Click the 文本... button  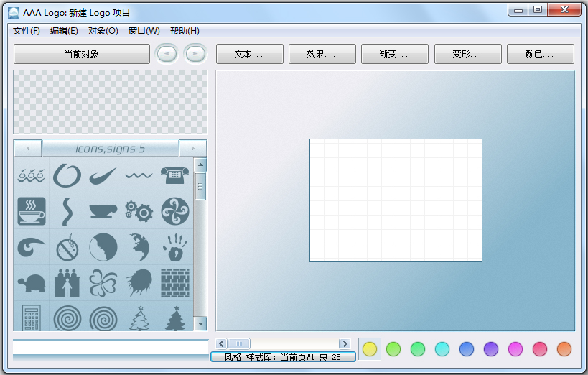tap(249, 54)
